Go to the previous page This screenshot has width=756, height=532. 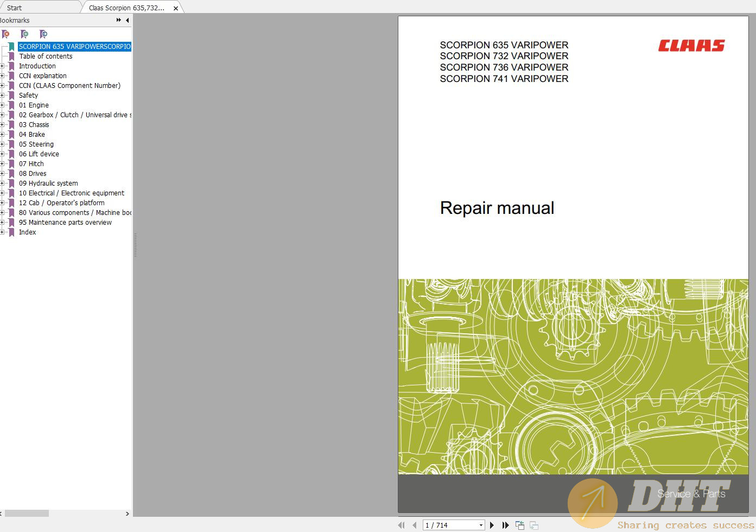click(x=415, y=525)
